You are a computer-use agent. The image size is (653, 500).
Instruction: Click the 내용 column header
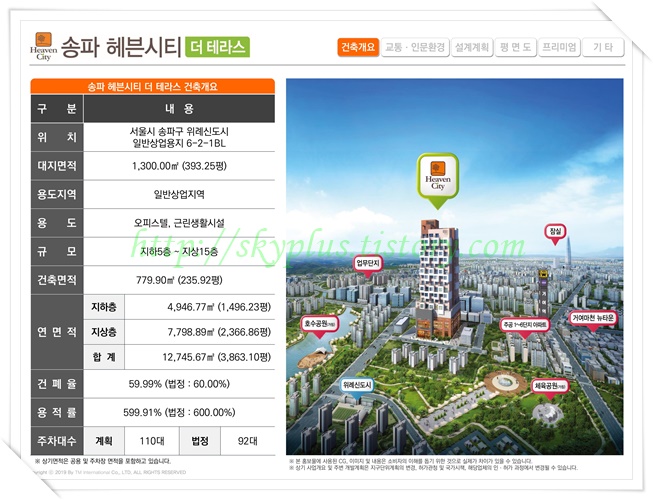[x=179, y=109]
